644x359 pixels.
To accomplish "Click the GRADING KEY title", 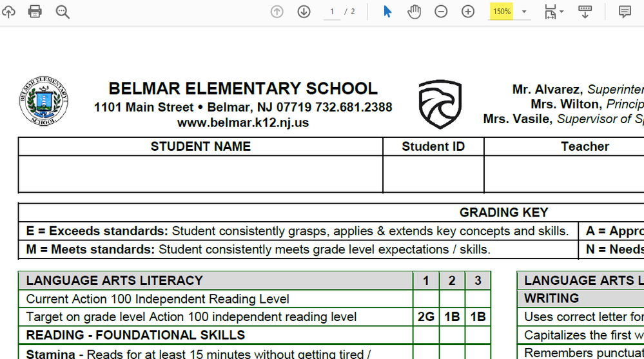I will 504,212.
